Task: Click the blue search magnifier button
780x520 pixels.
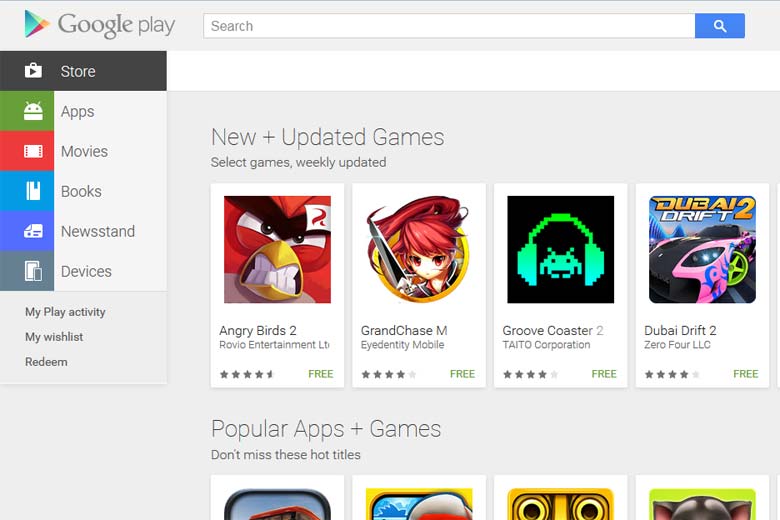Action: [x=719, y=26]
